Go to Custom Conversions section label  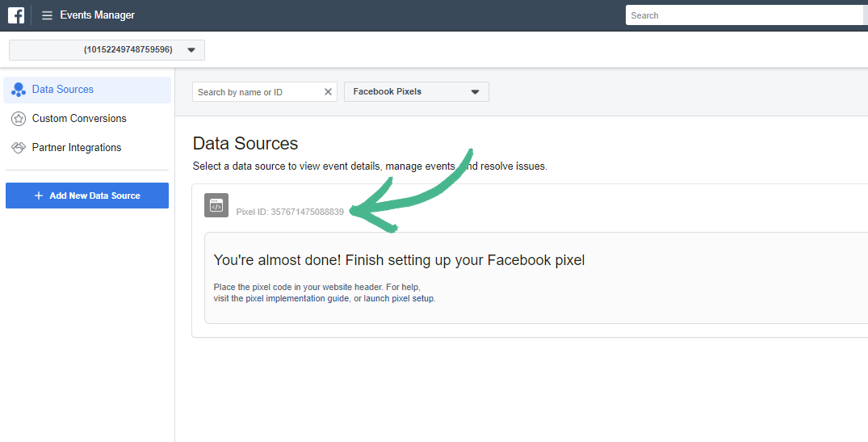coord(79,119)
